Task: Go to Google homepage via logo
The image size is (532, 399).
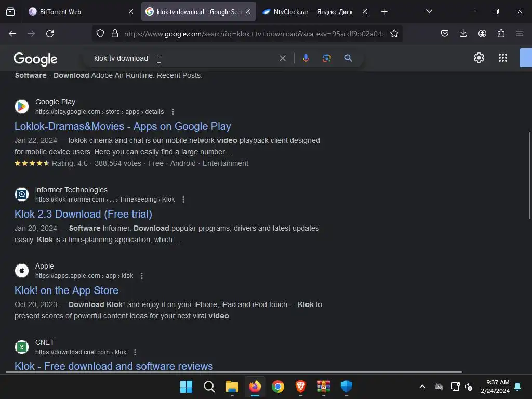Action: click(x=35, y=59)
